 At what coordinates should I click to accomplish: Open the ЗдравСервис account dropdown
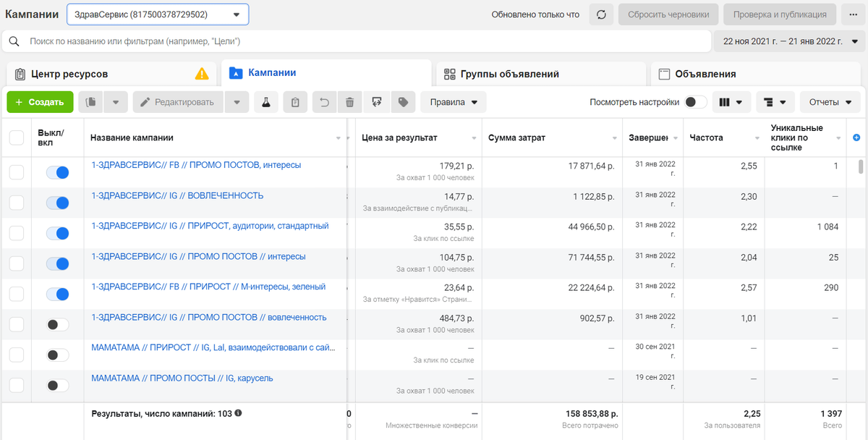158,14
